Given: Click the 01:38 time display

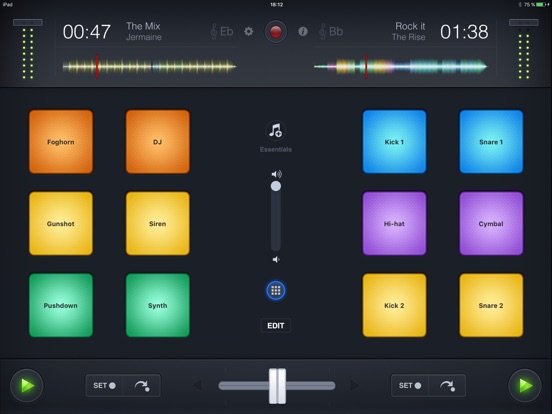Looking at the screenshot, I should click(x=464, y=32).
